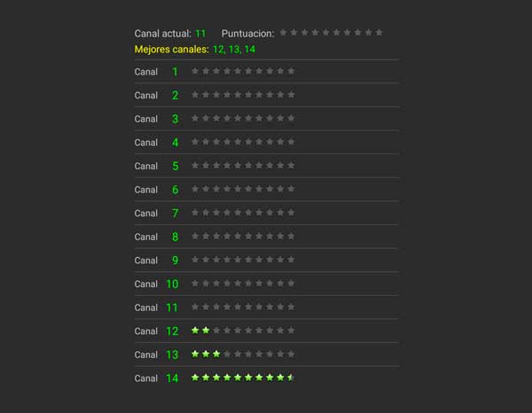Screen dimensions: 532x413
Task: Select channel number 8
Action: click(175, 237)
